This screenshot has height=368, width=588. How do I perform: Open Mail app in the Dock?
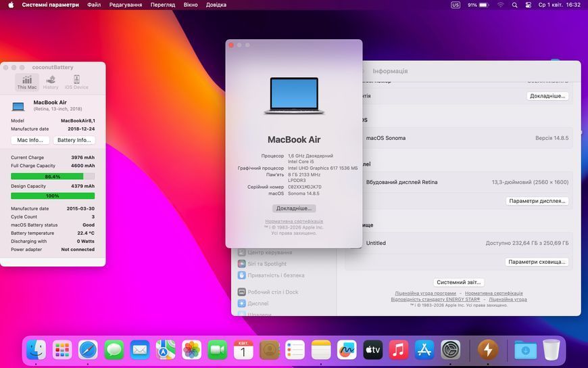(140, 350)
